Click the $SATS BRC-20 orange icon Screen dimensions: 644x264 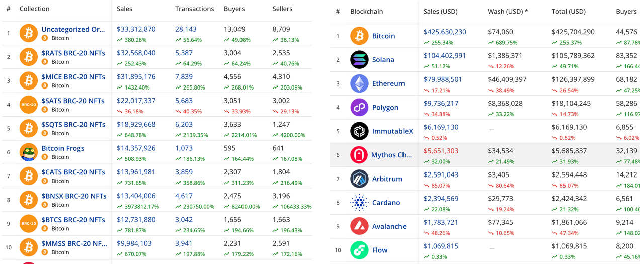[x=29, y=105]
